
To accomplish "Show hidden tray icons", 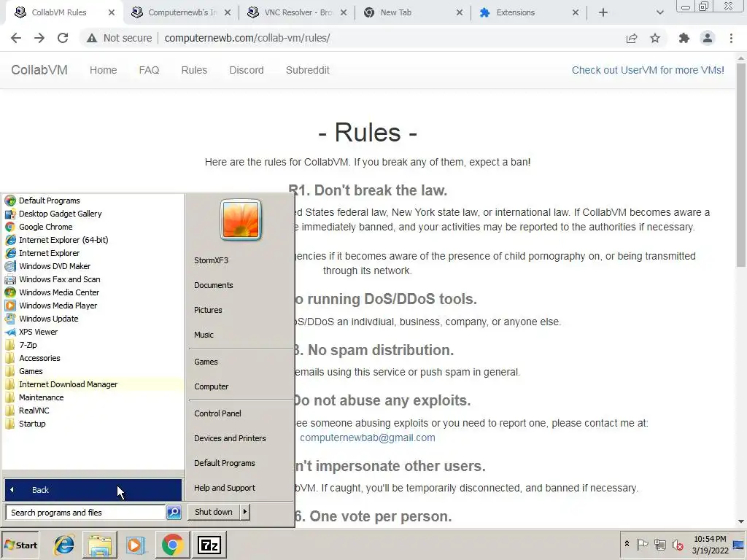I will tap(627, 544).
